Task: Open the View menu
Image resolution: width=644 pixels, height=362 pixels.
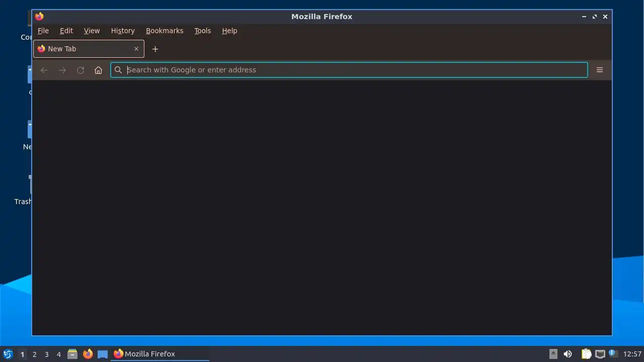Action: [x=92, y=31]
